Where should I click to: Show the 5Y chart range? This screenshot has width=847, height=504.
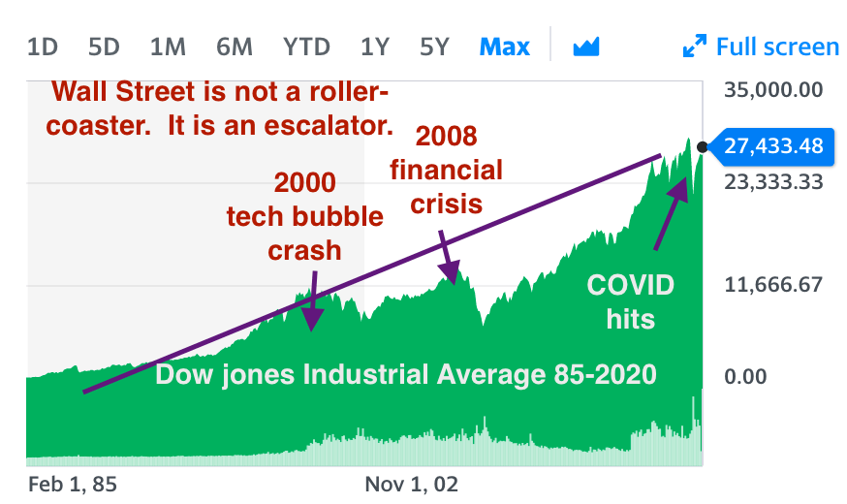click(x=434, y=47)
